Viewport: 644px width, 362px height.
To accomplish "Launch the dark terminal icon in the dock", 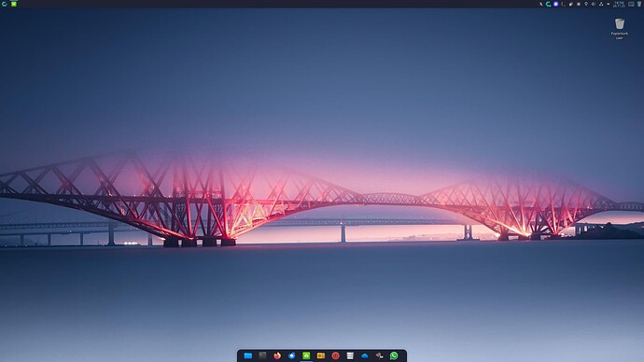I will pyautogui.click(x=262, y=355).
